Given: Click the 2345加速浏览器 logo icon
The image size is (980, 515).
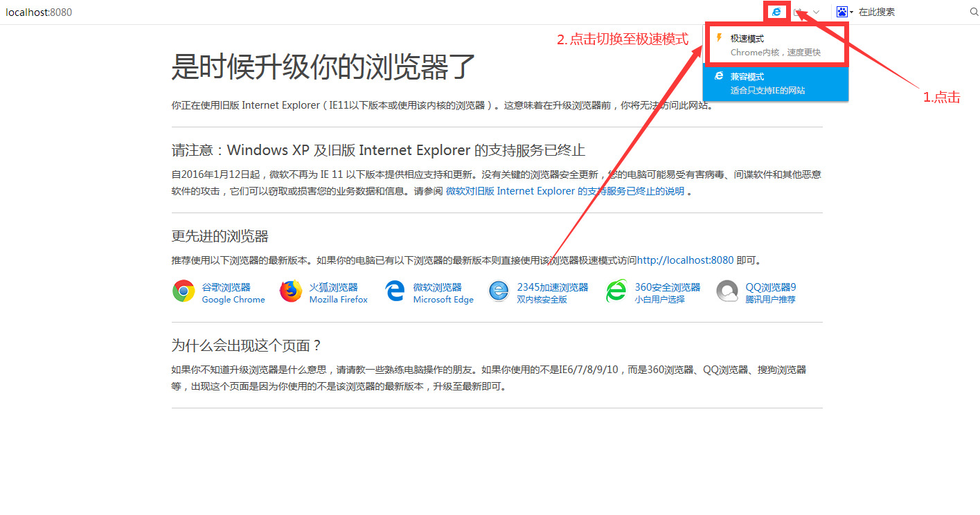Looking at the screenshot, I should point(499,291).
